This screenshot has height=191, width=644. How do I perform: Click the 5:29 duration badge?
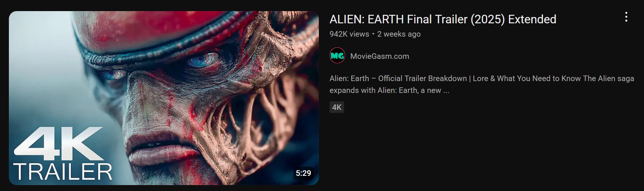pyautogui.click(x=303, y=173)
